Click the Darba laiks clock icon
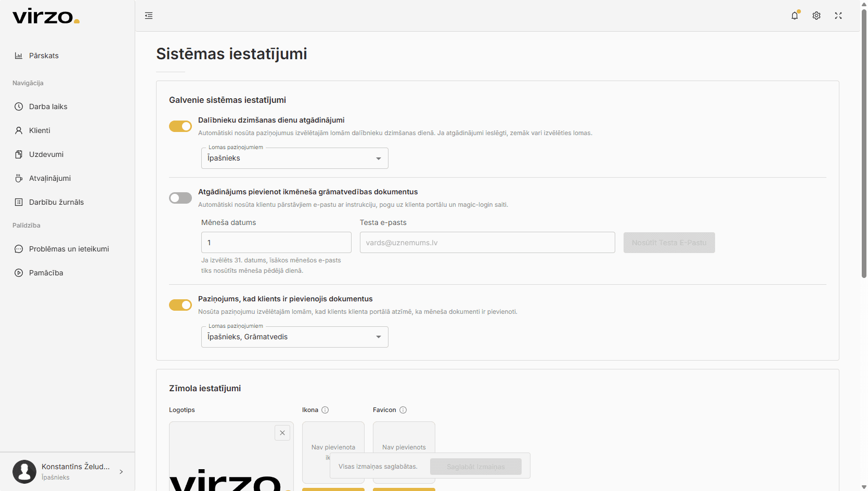Viewport: 868px width, 491px height. coord(19,107)
